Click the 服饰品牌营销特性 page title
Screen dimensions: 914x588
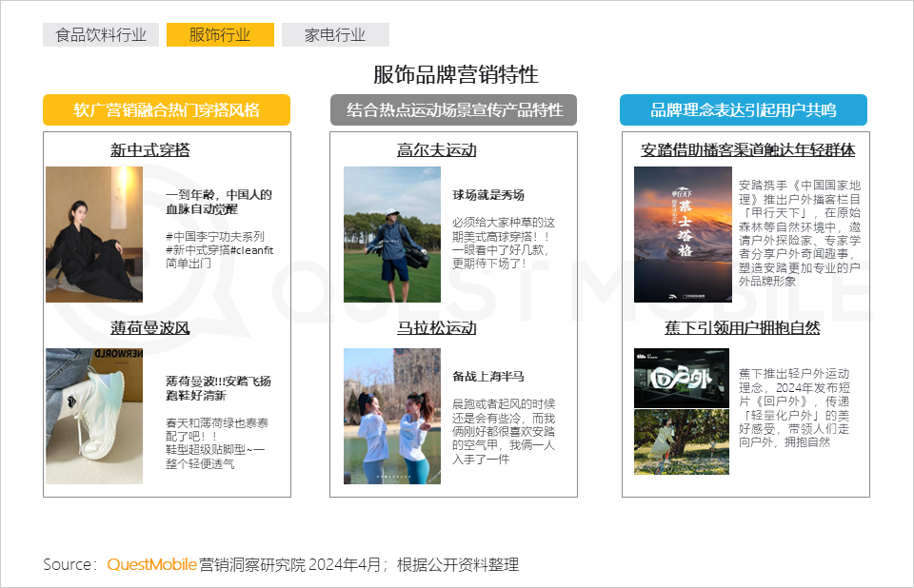point(456,75)
